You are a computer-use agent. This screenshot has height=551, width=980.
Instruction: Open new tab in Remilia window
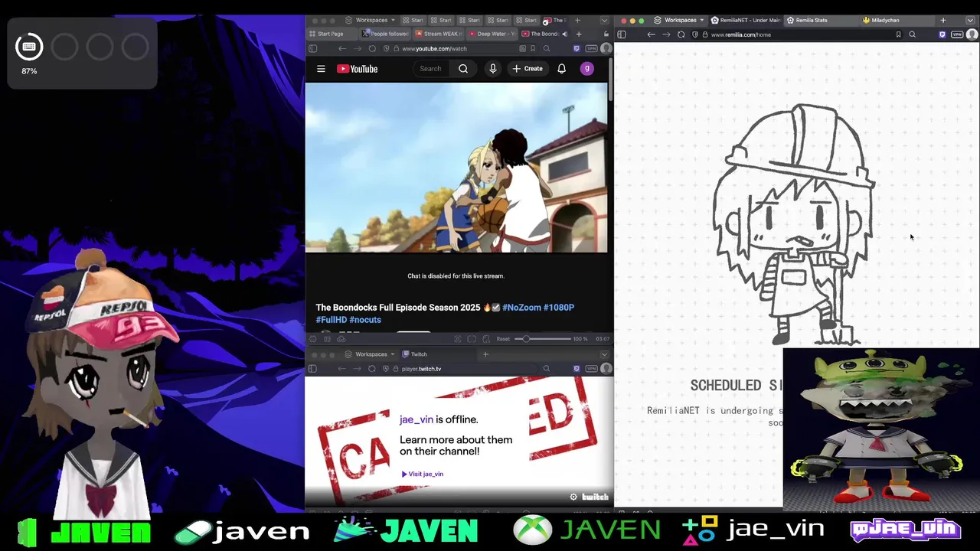943,20
